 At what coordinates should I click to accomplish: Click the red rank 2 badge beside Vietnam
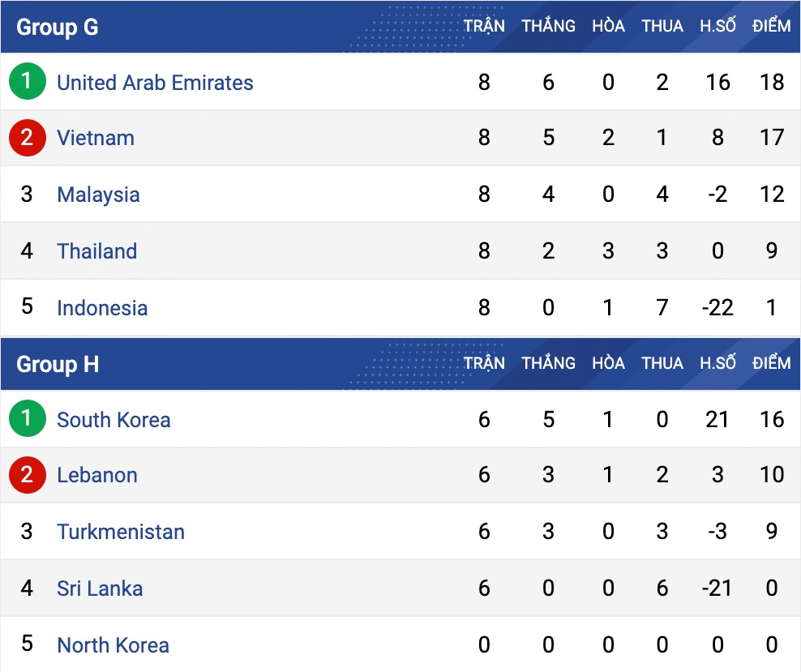pos(28,138)
